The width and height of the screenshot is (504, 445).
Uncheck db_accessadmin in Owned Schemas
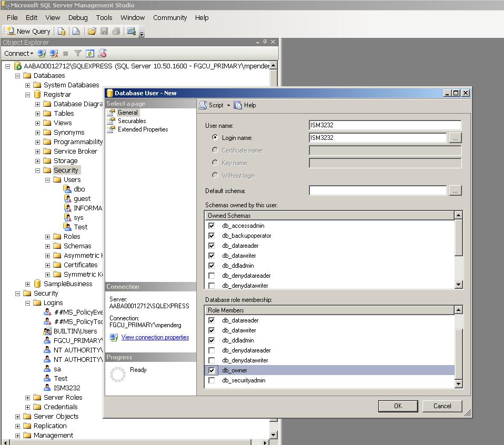point(211,226)
